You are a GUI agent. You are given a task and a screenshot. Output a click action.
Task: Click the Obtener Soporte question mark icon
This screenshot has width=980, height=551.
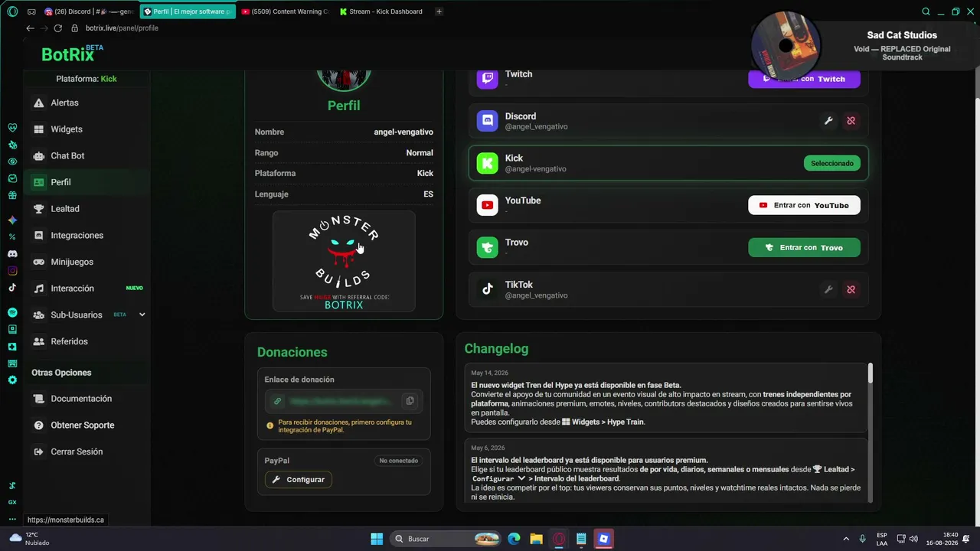38,425
